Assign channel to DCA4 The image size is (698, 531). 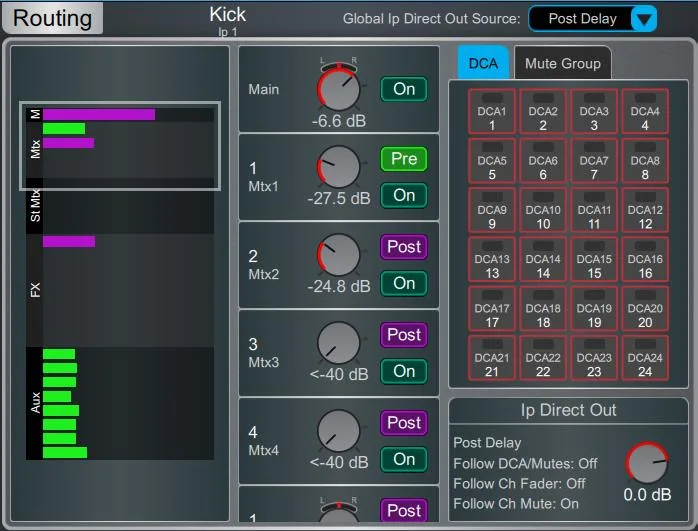pyautogui.click(x=645, y=111)
